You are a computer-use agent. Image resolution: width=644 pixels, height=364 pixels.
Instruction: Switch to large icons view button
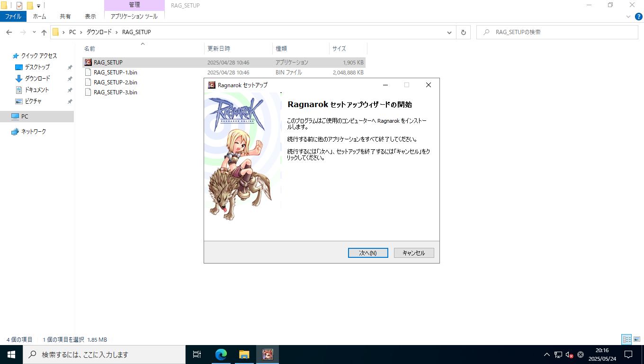(x=637, y=339)
